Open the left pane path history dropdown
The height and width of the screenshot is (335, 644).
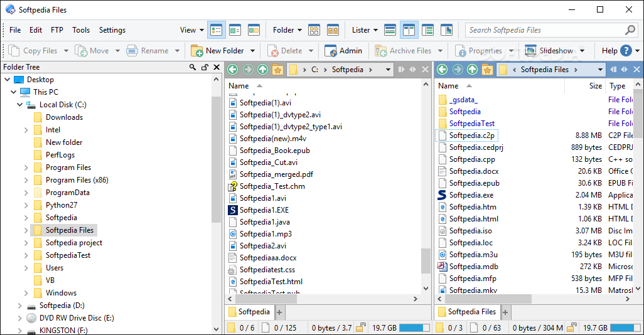click(388, 70)
